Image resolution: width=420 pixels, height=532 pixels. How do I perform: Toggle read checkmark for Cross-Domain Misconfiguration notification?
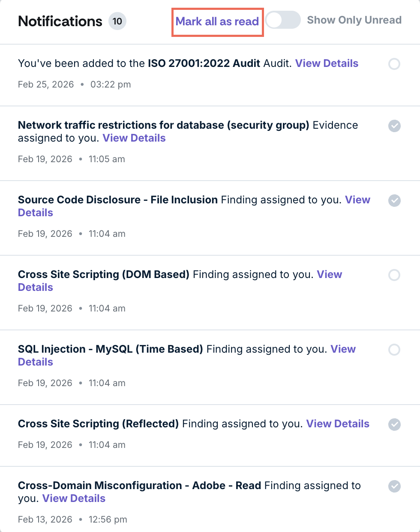pos(394,486)
